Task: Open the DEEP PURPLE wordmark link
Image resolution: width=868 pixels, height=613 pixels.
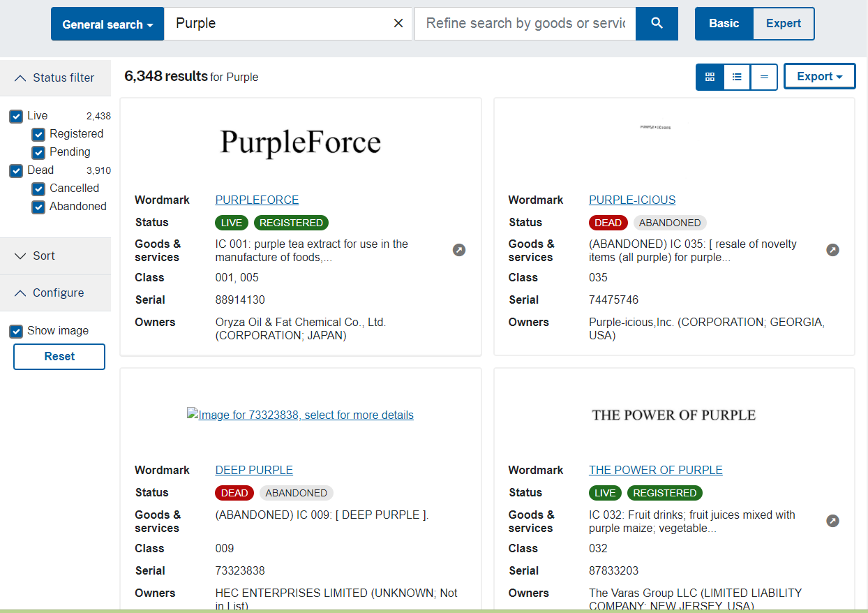Action: 254,471
